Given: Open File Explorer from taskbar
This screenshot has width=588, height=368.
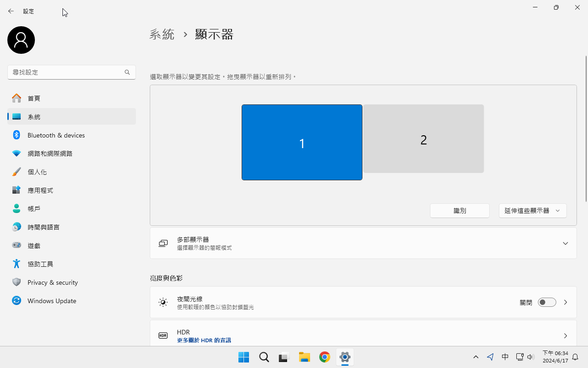Looking at the screenshot, I should (x=305, y=357).
